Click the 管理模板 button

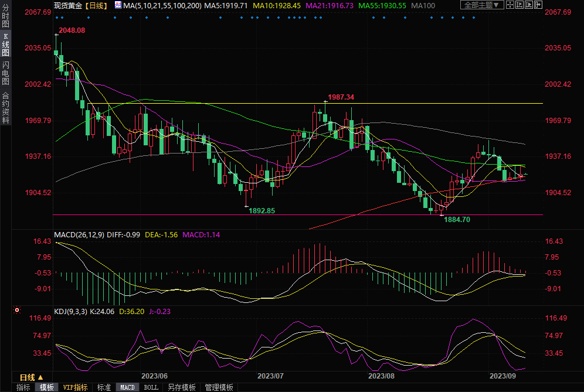point(219,387)
